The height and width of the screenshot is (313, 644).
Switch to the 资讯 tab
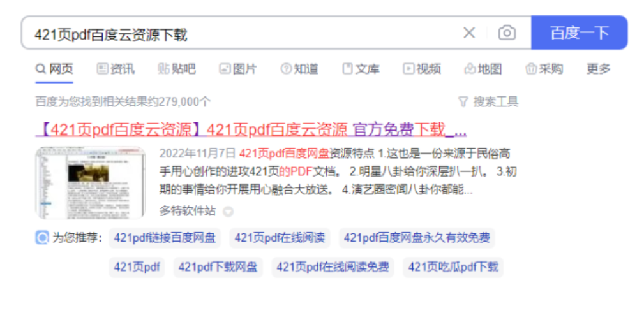click(x=116, y=69)
